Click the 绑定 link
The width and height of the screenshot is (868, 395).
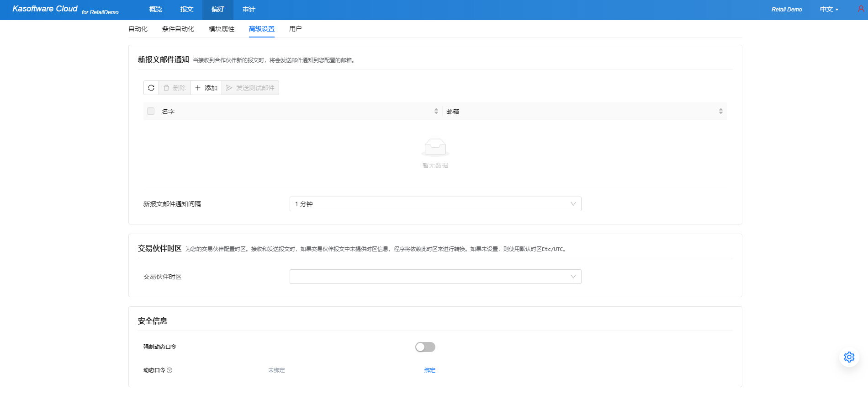(429, 370)
